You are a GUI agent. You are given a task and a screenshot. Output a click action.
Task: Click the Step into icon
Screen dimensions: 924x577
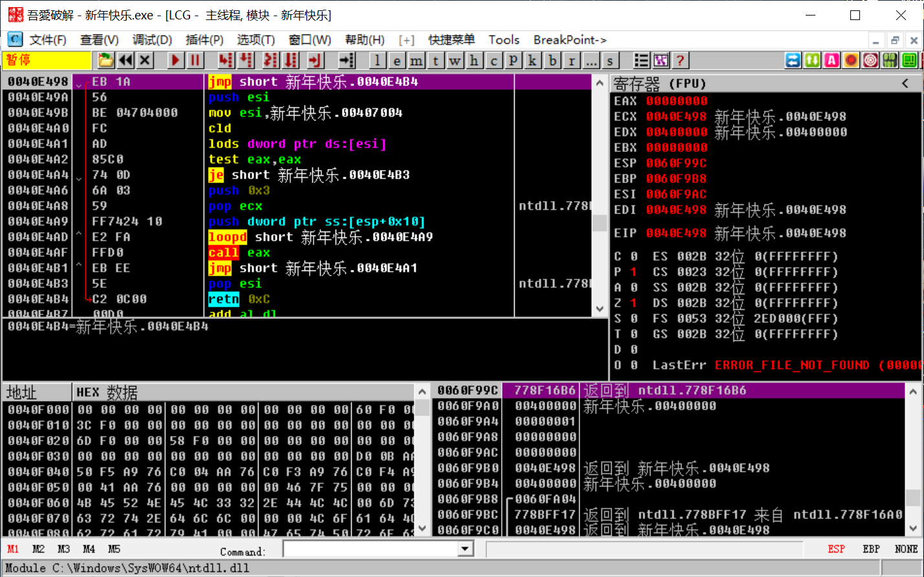pyautogui.click(x=225, y=60)
